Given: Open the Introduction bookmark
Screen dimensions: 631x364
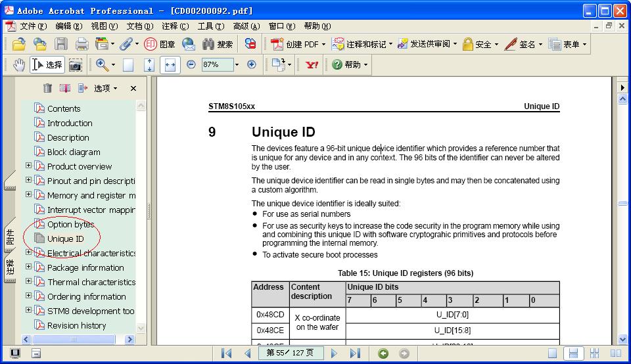Looking at the screenshot, I should (x=70, y=123).
